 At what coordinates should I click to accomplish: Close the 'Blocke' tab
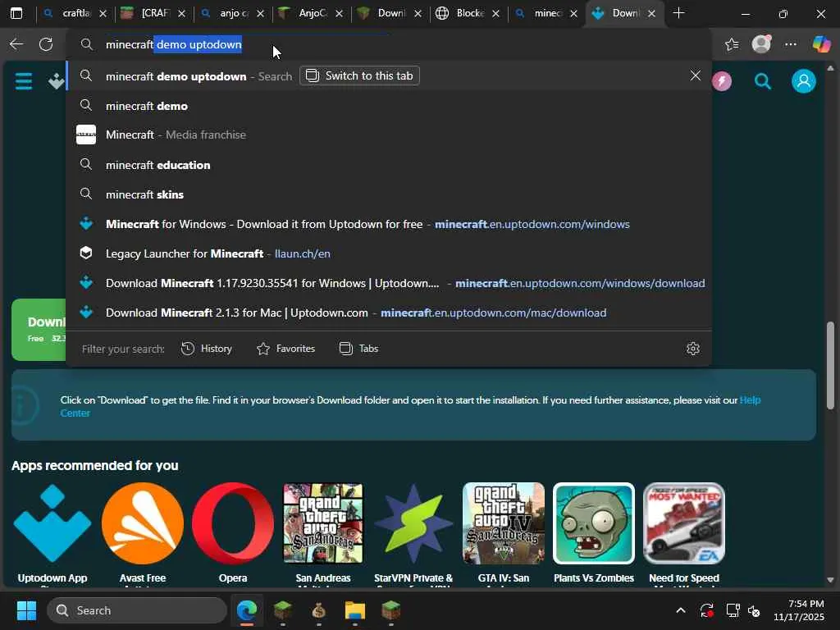[x=495, y=13]
